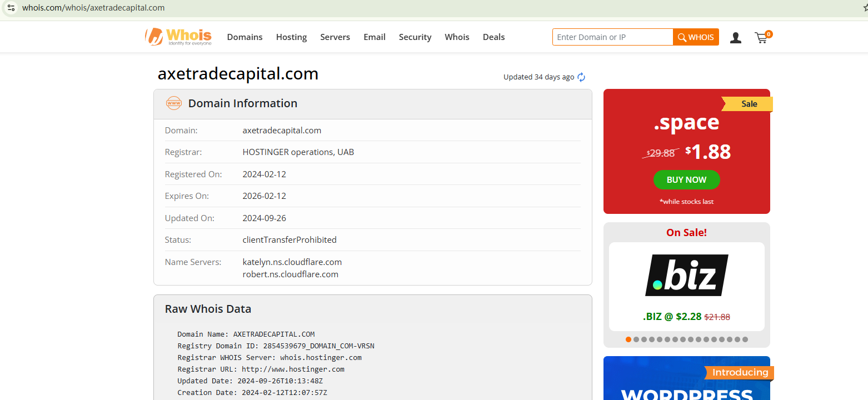
Task: Click the orange www icon beside Domain Information
Action: 174,103
